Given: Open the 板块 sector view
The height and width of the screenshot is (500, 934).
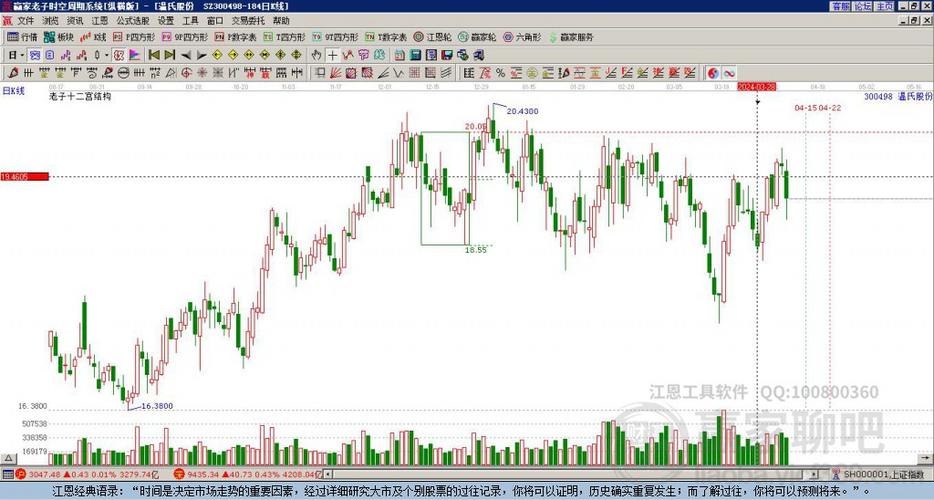Looking at the screenshot, I should [x=58, y=37].
